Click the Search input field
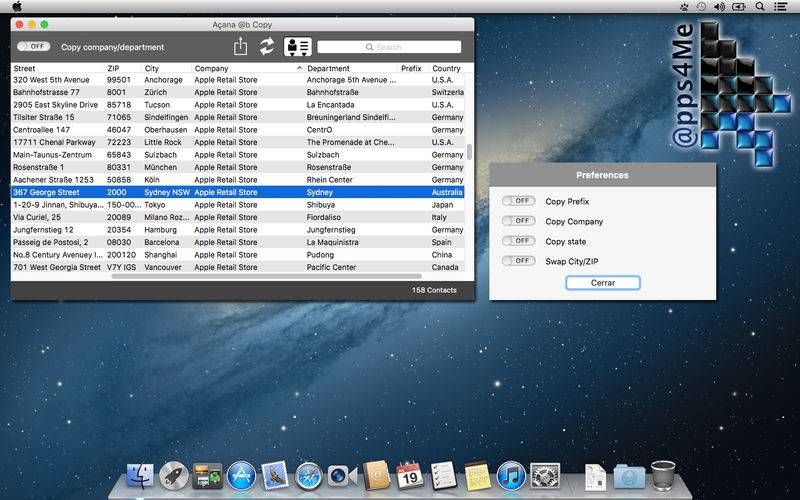800x500 pixels. pos(389,47)
